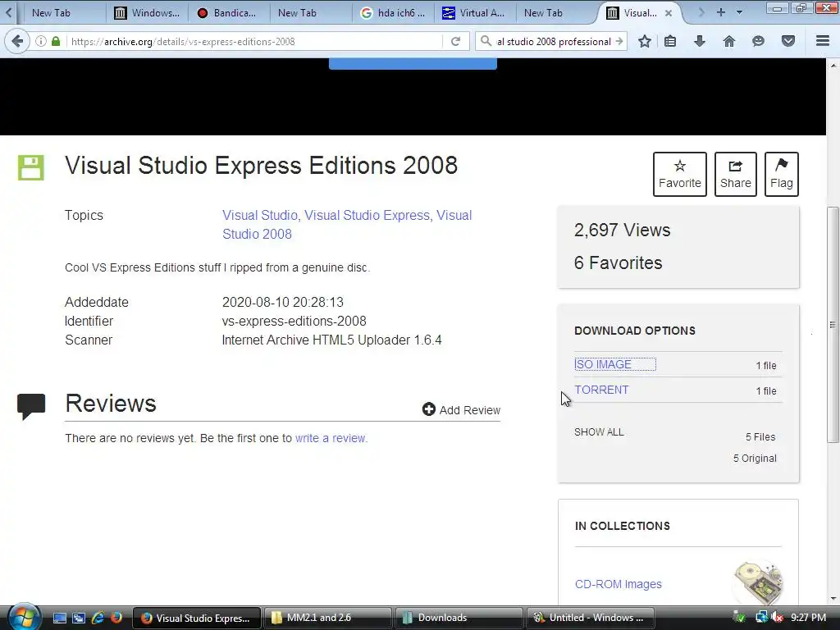The width and height of the screenshot is (840, 630).
Task: Click in the address bar URL field
Action: [254, 41]
